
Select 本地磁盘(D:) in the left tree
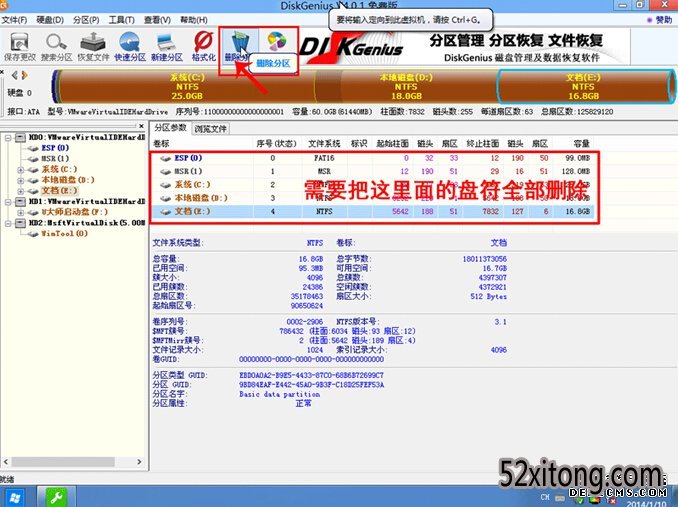point(67,180)
